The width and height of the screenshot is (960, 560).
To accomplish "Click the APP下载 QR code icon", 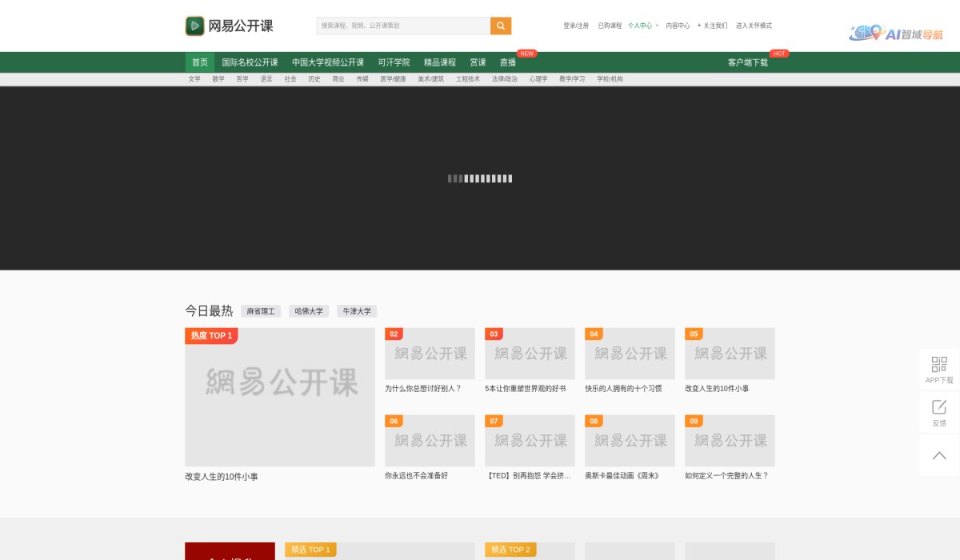I will [938, 365].
